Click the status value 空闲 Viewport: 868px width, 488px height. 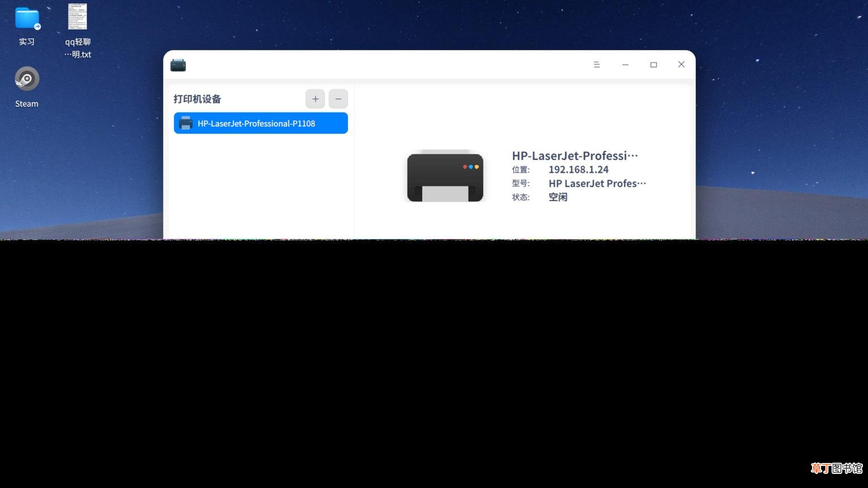point(558,197)
